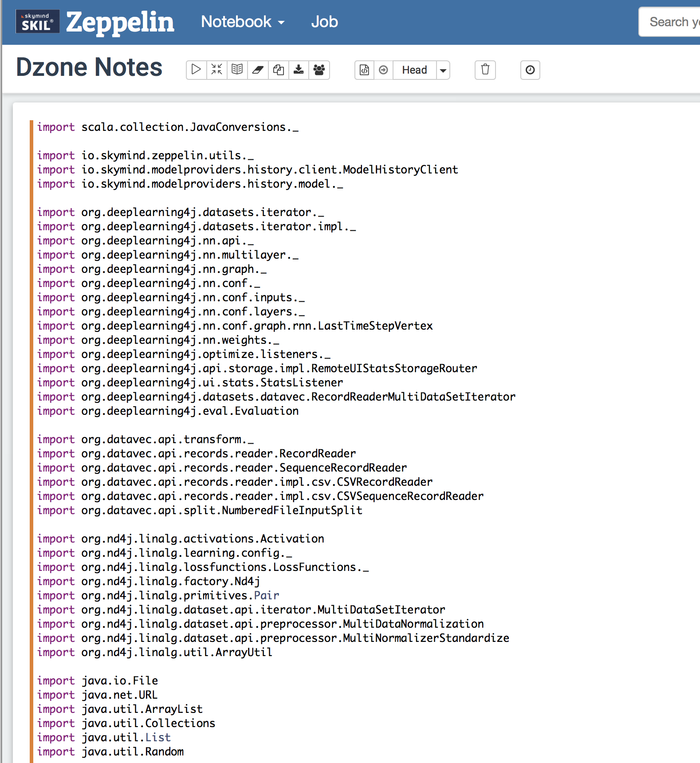Click the Zeppelin home logo text
The image size is (700, 763).
pyautogui.click(x=120, y=22)
